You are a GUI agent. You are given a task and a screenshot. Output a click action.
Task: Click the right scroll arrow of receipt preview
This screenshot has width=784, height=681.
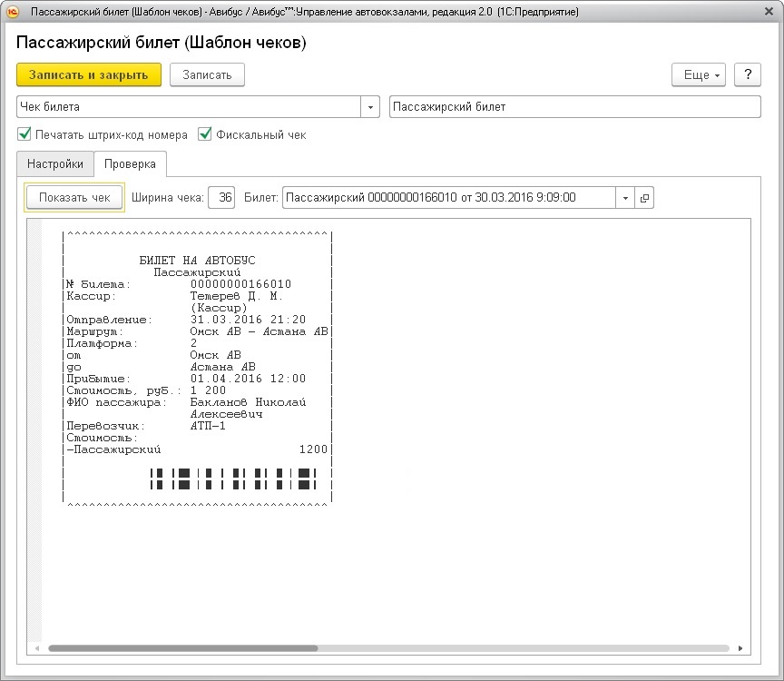pyautogui.click(x=740, y=648)
